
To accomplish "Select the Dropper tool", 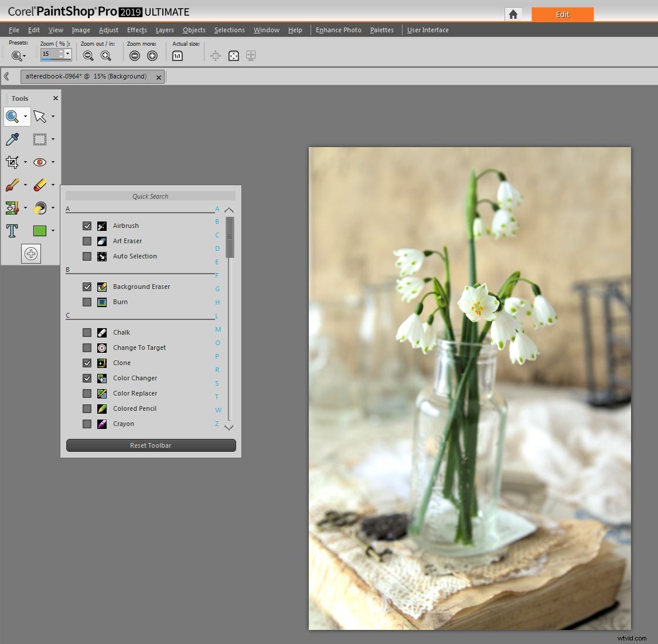I will (x=12, y=139).
